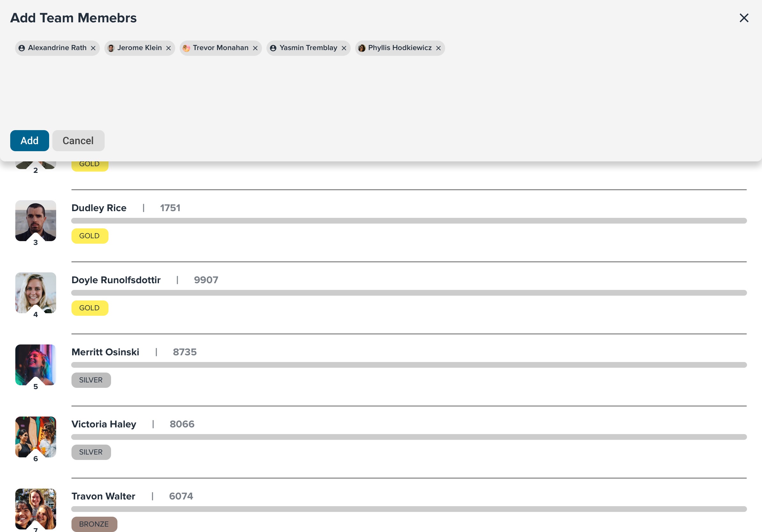Remove Yasmin Tremblay from selection
Viewport: 762px width, 532px height.
click(344, 48)
